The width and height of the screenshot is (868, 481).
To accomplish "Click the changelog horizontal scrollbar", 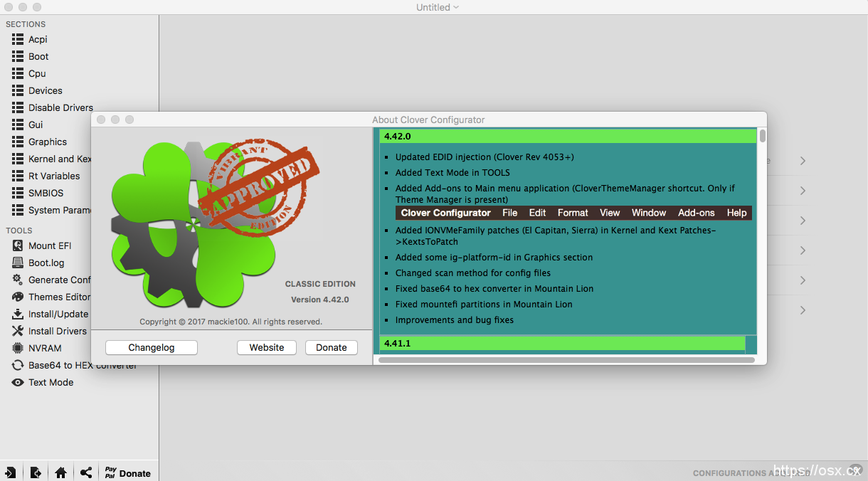I will tap(566, 360).
